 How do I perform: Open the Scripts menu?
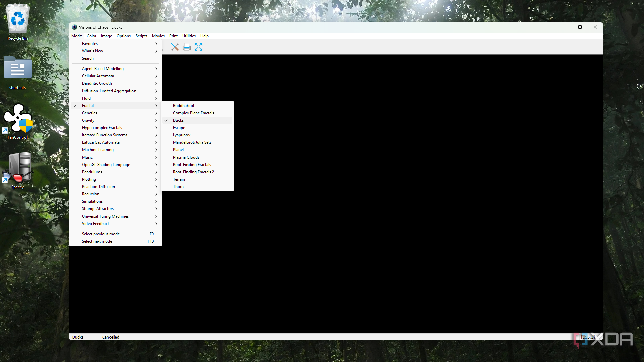pyautogui.click(x=141, y=36)
